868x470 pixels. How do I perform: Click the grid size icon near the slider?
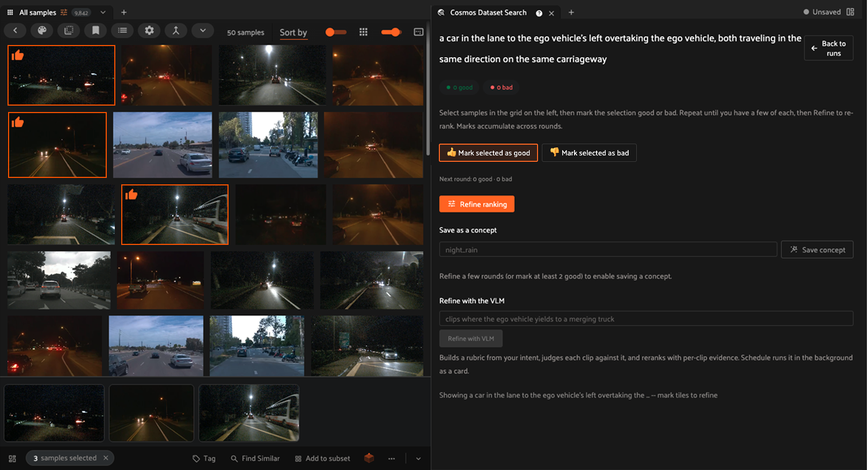pos(363,32)
